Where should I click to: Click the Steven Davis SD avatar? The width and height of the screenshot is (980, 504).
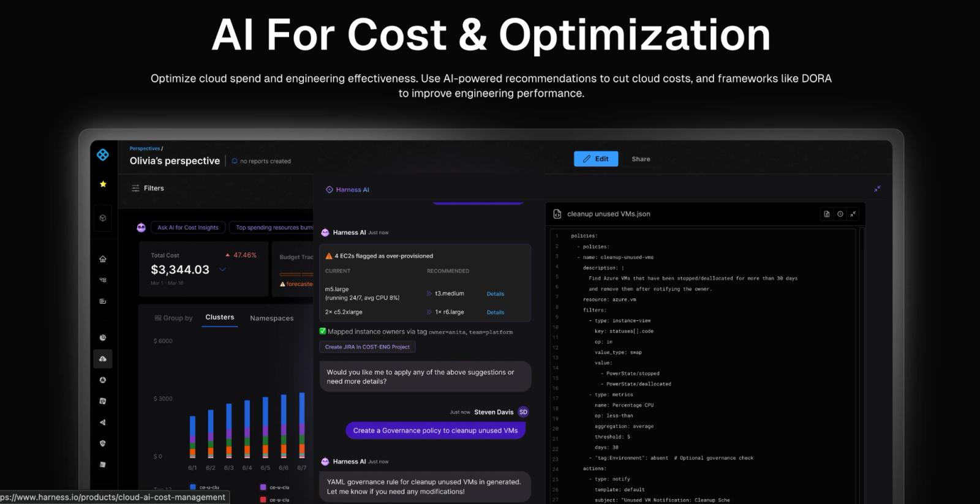[523, 412]
